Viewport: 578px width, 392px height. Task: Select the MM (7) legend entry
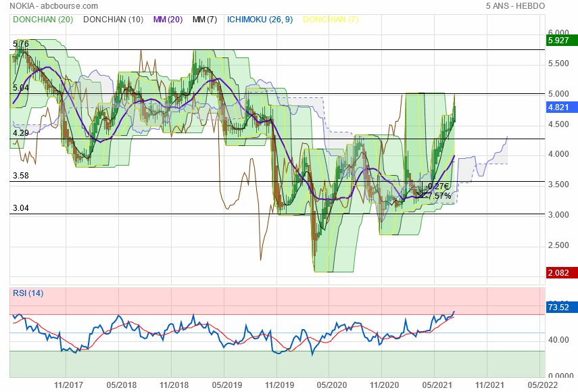[205, 20]
